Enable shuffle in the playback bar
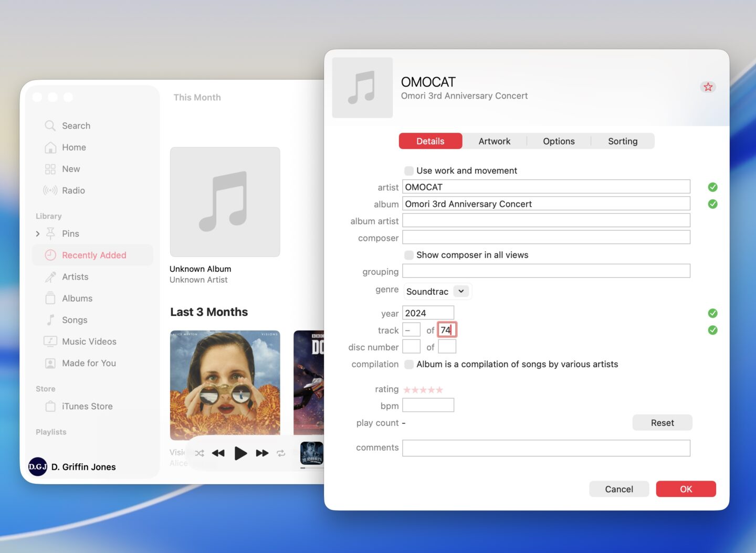 [x=199, y=453]
